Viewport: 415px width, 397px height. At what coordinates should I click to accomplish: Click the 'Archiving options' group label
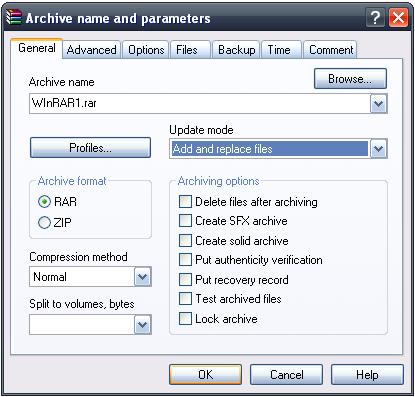coord(219,181)
